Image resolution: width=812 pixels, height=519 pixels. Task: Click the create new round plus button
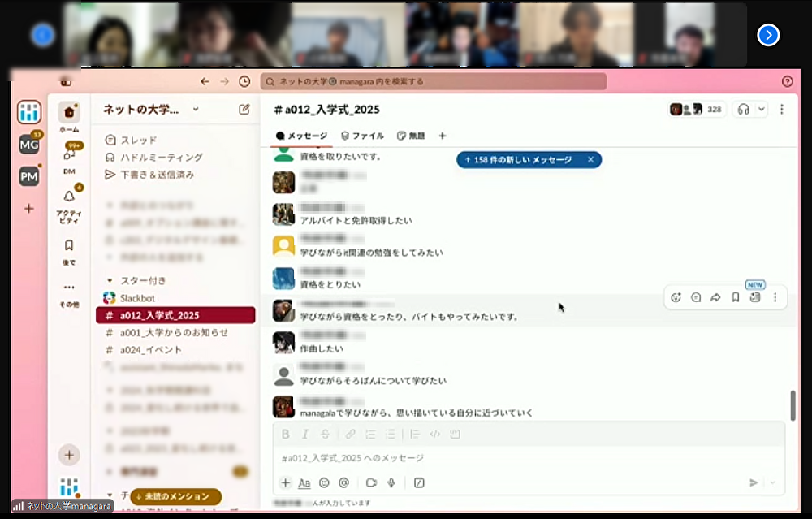[69, 456]
